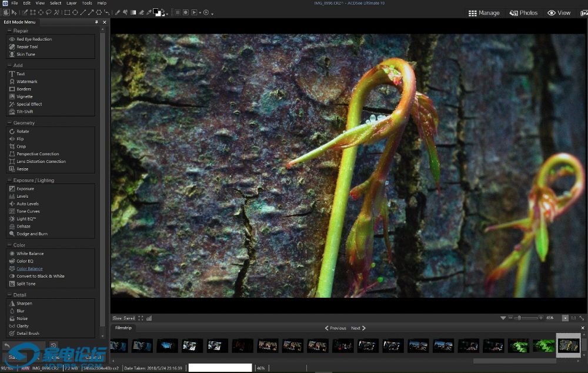Pin the Edit Mode Menu panel

[x=96, y=22]
